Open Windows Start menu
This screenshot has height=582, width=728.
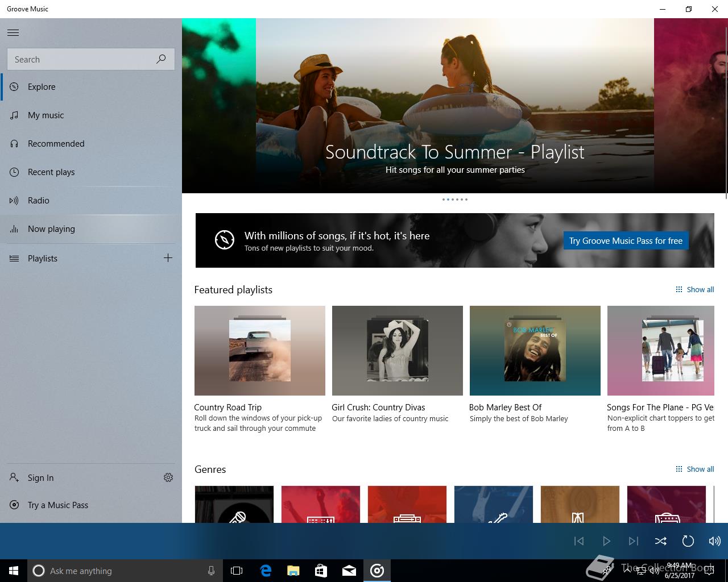(x=14, y=571)
